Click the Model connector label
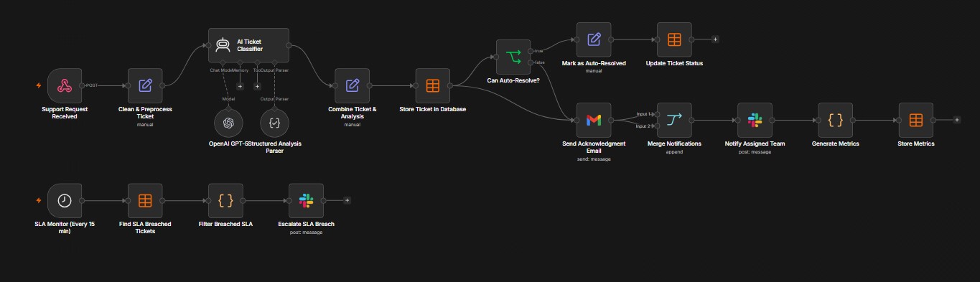980x282 pixels. pos(228,98)
